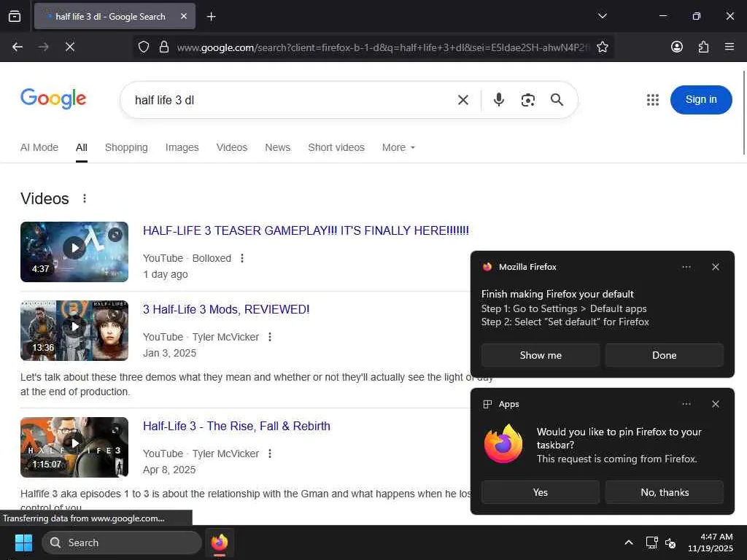Bookmark this page with star icon
The image size is (747, 560).
pos(602,47)
